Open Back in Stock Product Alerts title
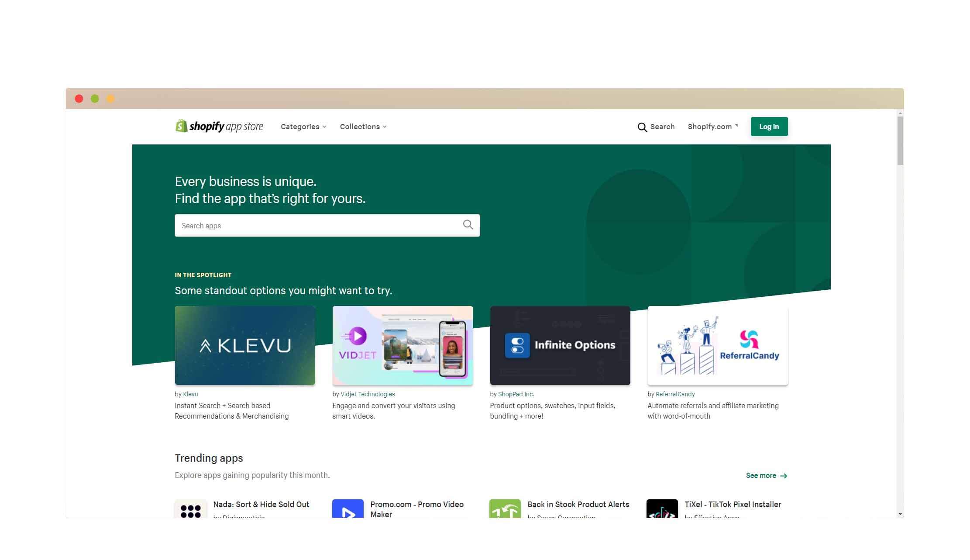970x560 pixels. pyautogui.click(x=578, y=504)
